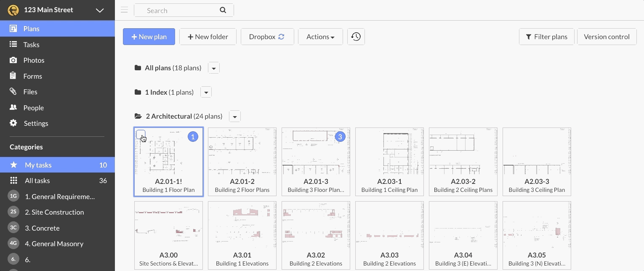Click the search magnifier icon
The image size is (644, 271).
pyautogui.click(x=223, y=10)
